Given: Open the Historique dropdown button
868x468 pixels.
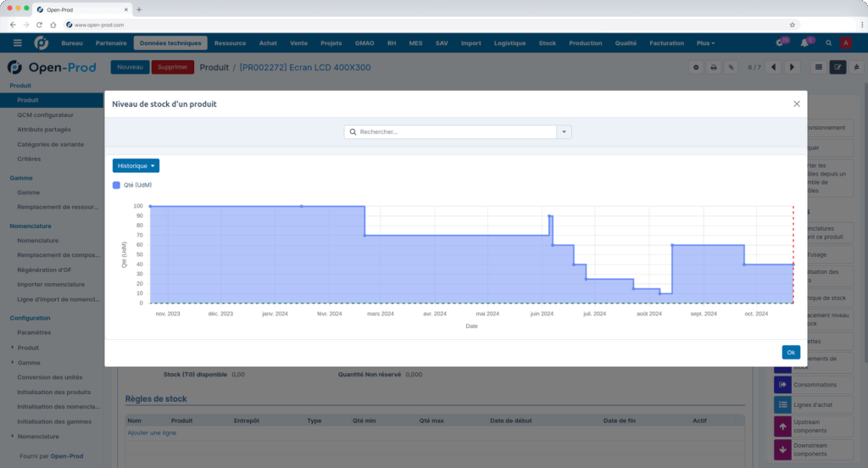Looking at the screenshot, I should click(x=136, y=165).
